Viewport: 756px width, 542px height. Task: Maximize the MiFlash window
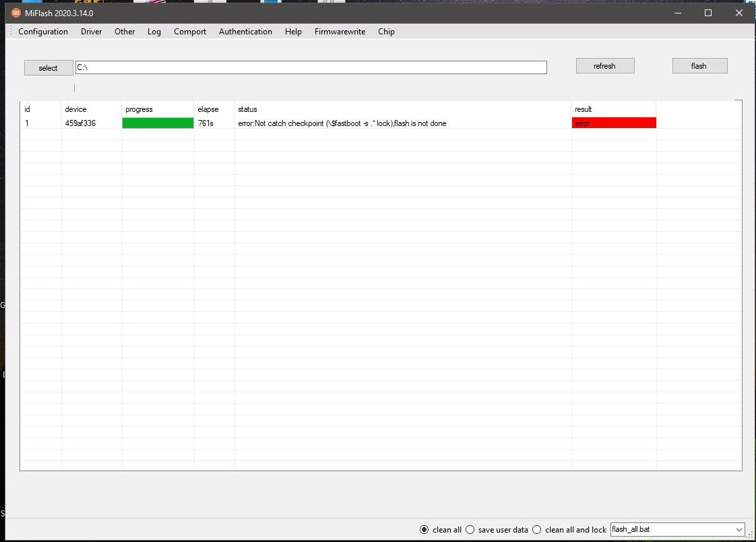tap(708, 13)
